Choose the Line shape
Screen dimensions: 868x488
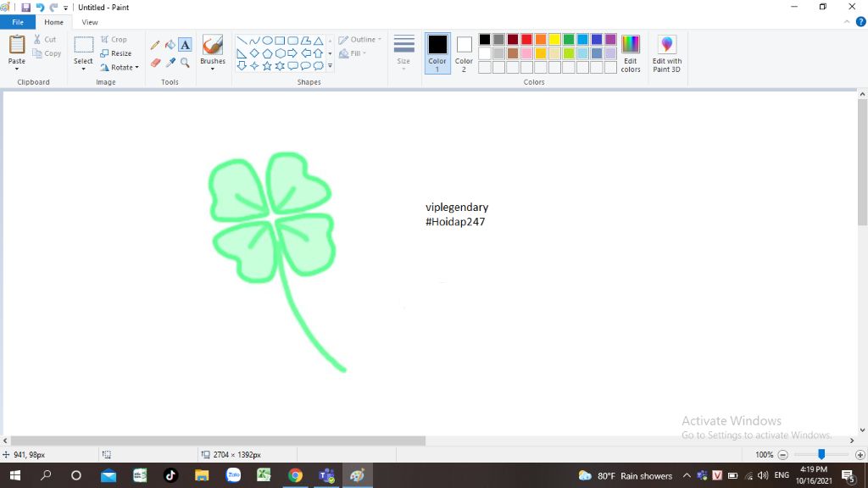(242, 41)
